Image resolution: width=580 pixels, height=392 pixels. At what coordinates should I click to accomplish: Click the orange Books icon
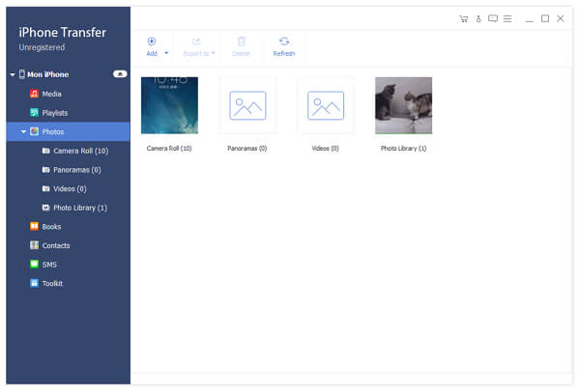click(x=34, y=226)
